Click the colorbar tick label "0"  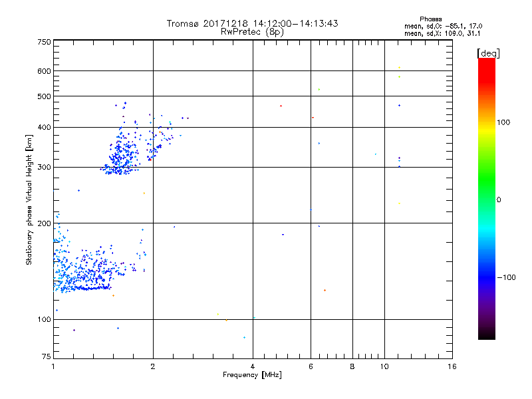pos(499,200)
